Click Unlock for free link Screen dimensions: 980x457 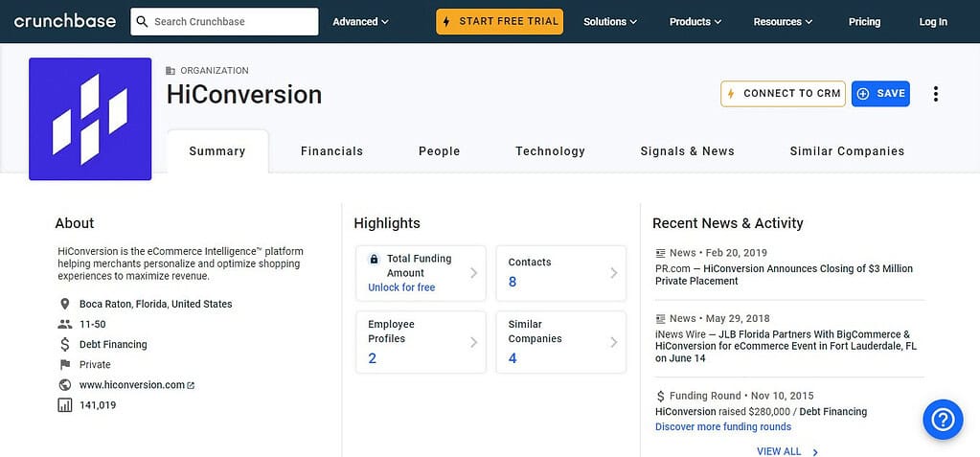point(401,287)
